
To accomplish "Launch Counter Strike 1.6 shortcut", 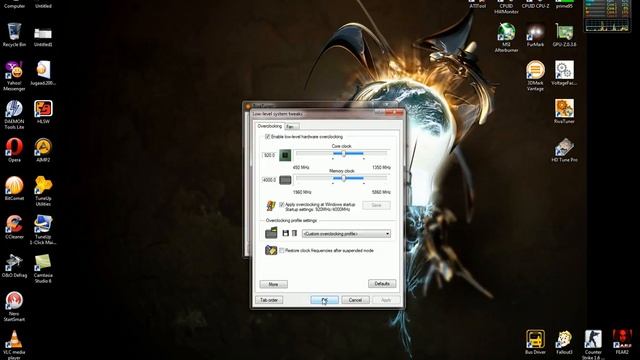I will coord(593,345).
